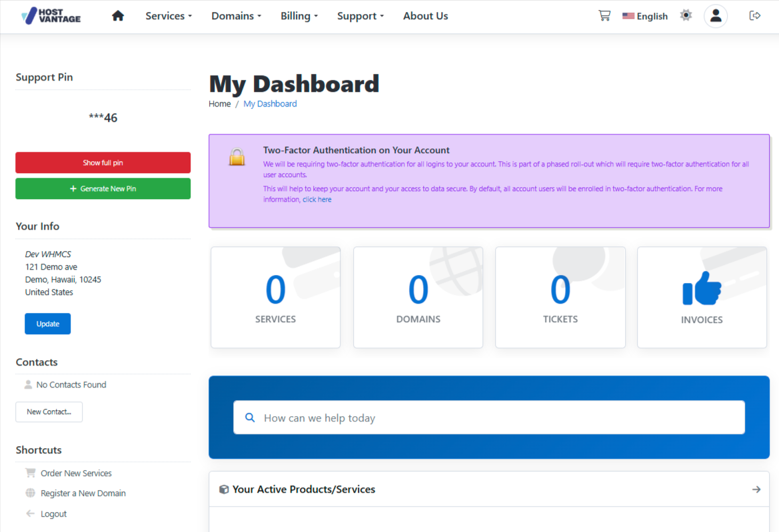779x532 pixels.
Task: Open the About Us page
Action: [425, 16]
